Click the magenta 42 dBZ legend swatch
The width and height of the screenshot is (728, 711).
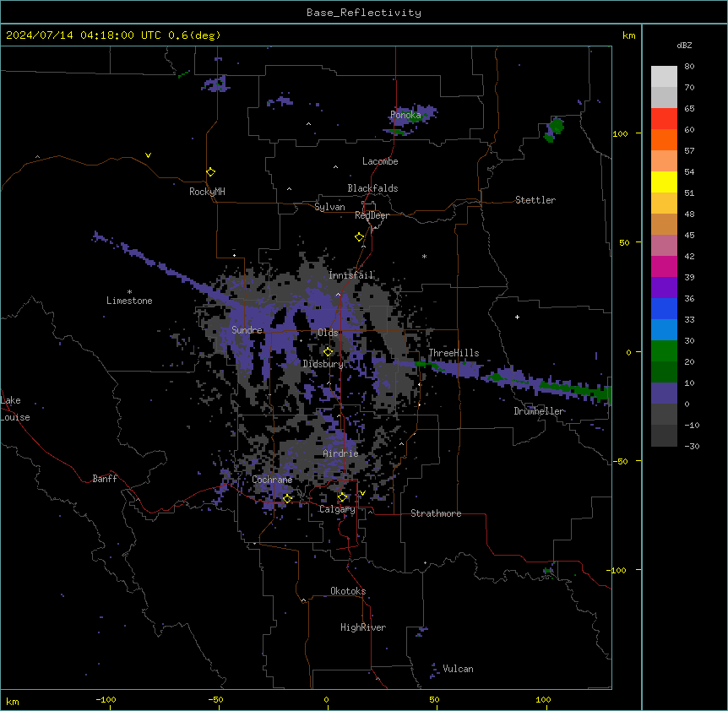664,266
